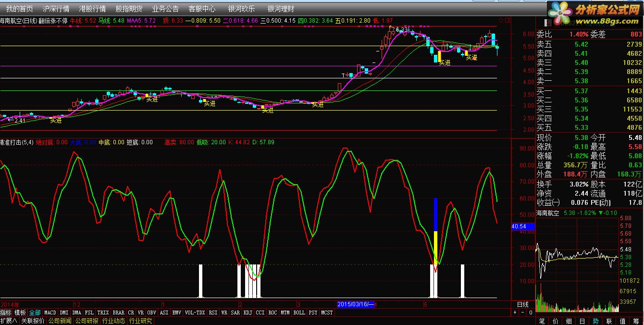Switch to EMV indicator
Viewport: 644px width, 325px height.
coord(177,312)
